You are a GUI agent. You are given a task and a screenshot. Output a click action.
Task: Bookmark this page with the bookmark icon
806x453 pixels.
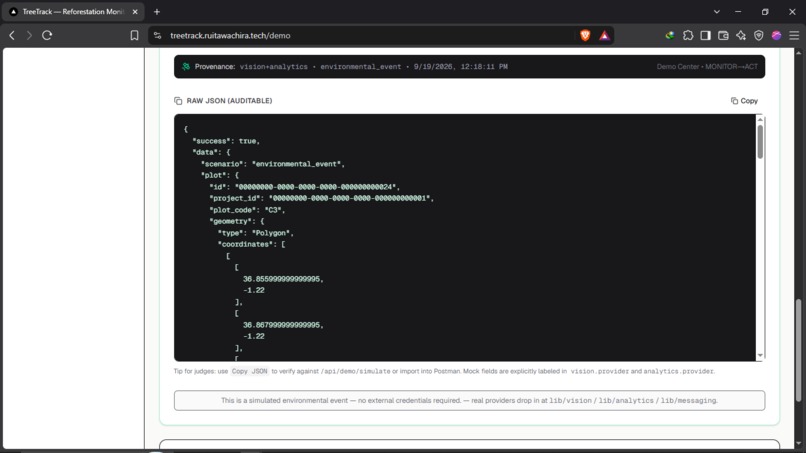(x=134, y=35)
